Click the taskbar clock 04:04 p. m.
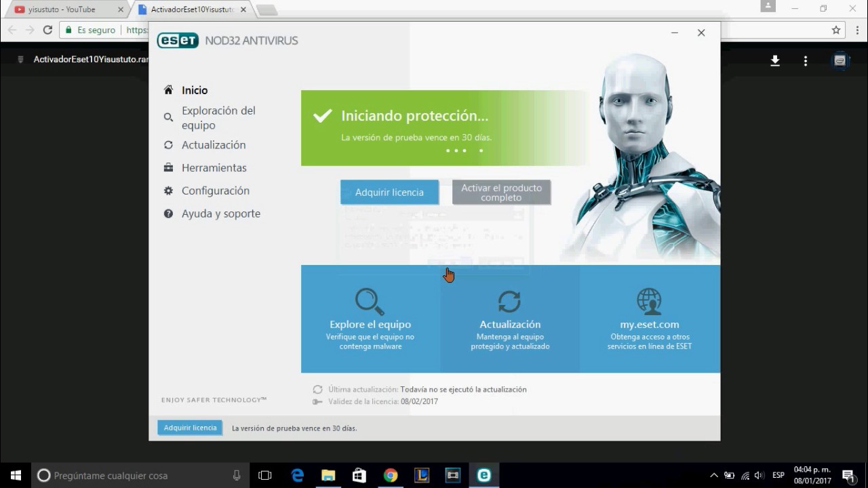 [x=812, y=470]
